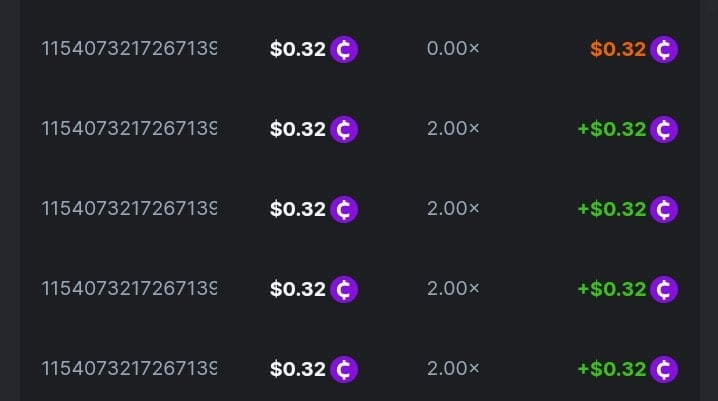The image size is (718, 401).
Task: Open the bet ID in the fourth row
Action: [129, 288]
